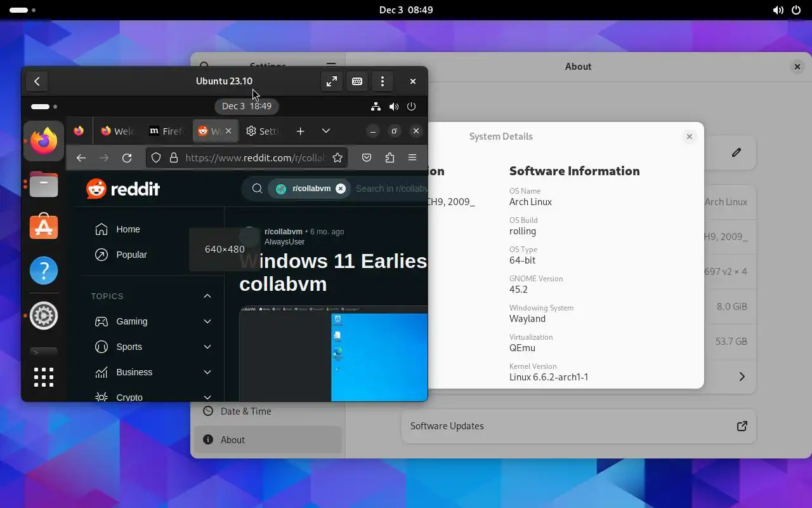The height and width of the screenshot is (508, 812).
Task: Click the volume icon inside the Ubuntu VM
Action: [x=394, y=107]
